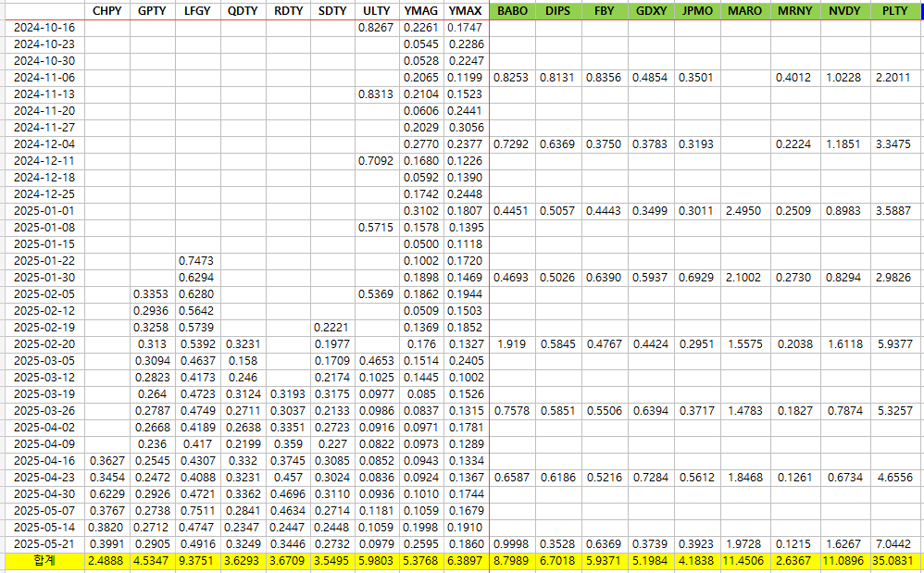Select the green GDXY header cell
This screenshot has height=573, width=924.
coord(651,10)
